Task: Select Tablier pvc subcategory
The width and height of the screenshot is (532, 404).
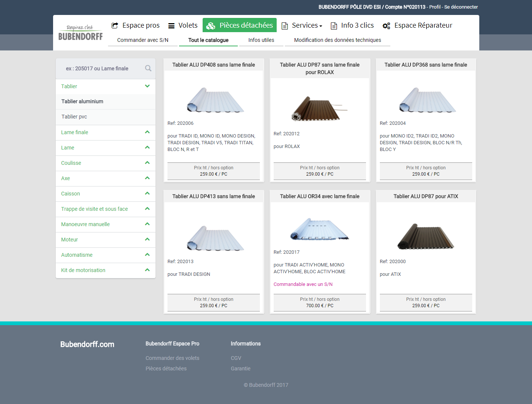Action: [x=74, y=117]
